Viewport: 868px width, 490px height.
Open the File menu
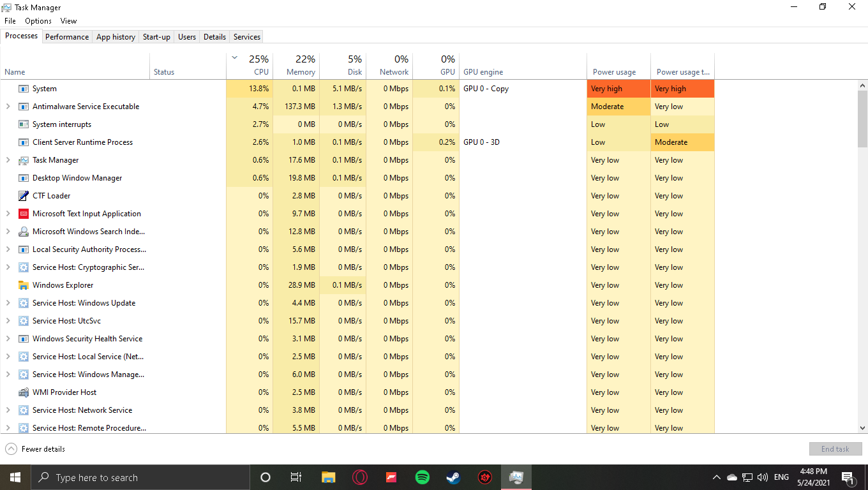(10, 21)
